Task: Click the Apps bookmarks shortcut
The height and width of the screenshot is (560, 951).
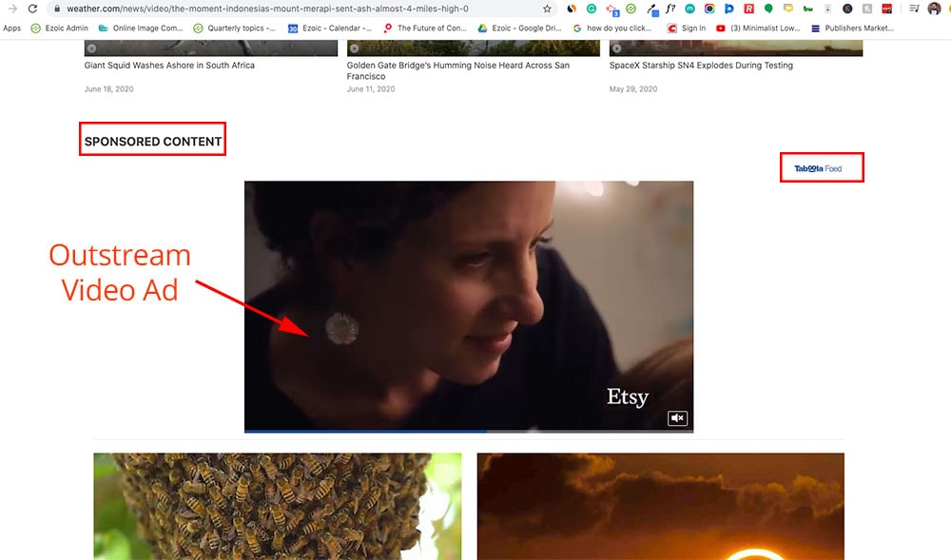Action: pyautogui.click(x=11, y=29)
